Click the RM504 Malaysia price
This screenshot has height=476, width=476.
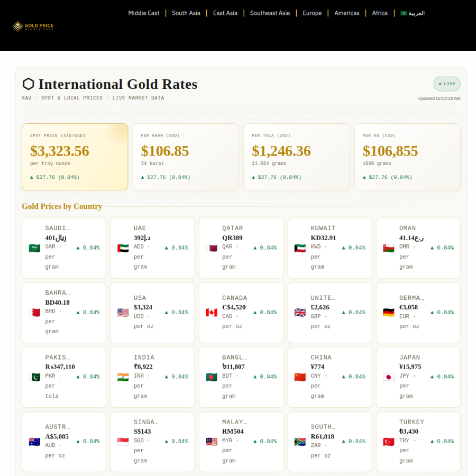click(233, 432)
